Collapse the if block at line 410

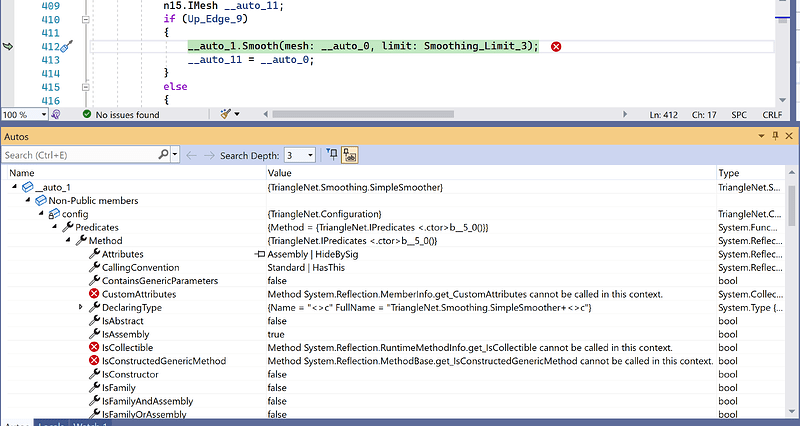click(86, 19)
